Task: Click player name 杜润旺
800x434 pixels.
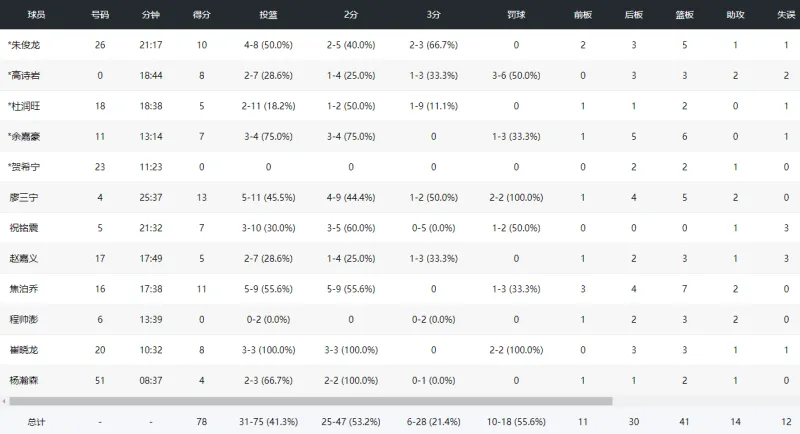Action: (26, 105)
